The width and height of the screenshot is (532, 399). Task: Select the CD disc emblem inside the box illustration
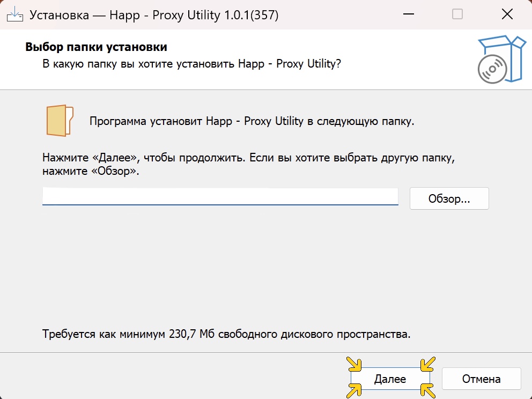coord(493,69)
